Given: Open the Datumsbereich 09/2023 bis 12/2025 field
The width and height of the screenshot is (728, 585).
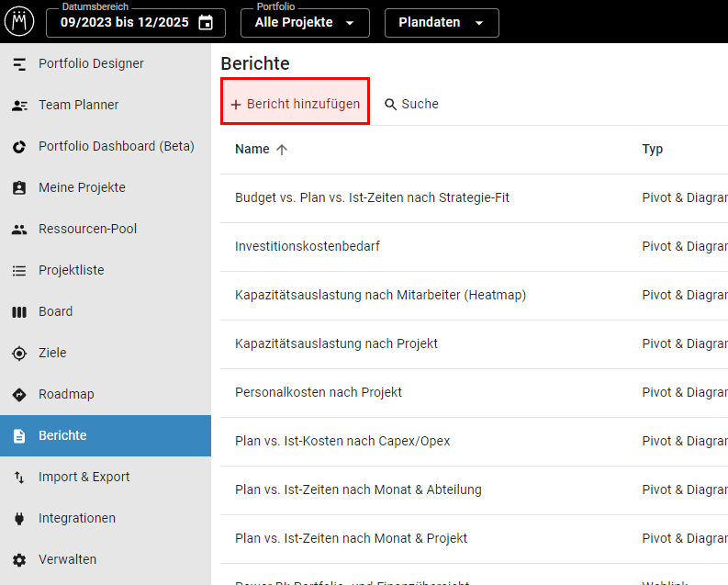Looking at the screenshot, I should pos(136,22).
